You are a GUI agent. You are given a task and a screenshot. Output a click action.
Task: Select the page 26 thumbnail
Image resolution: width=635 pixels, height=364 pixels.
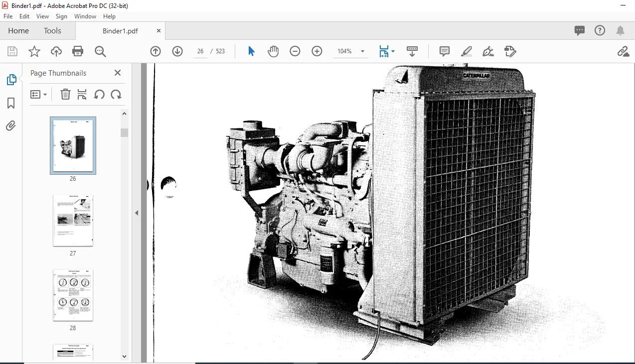(73, 145)
